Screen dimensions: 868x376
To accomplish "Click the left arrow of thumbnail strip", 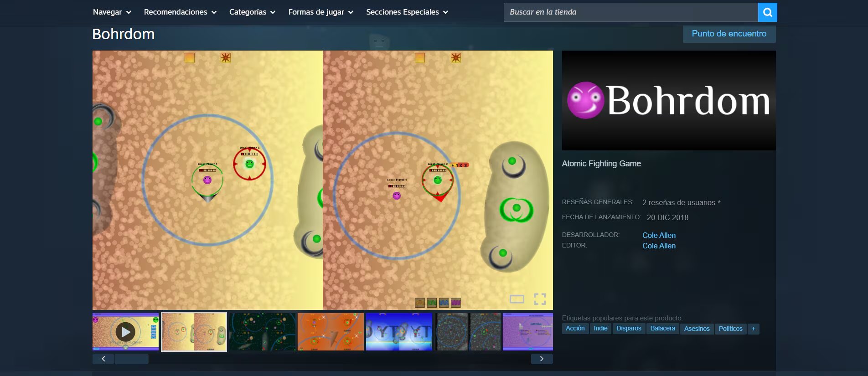I will [x=103, y=359].
